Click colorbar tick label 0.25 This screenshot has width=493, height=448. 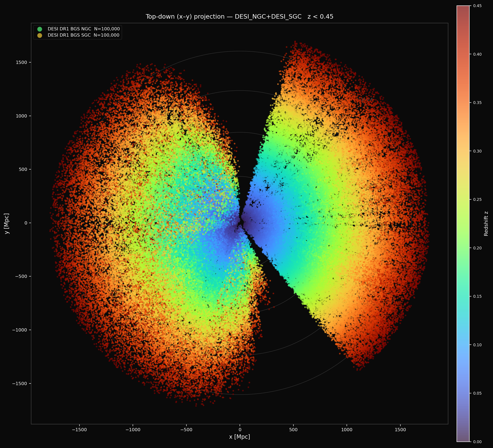click(477, 200)
